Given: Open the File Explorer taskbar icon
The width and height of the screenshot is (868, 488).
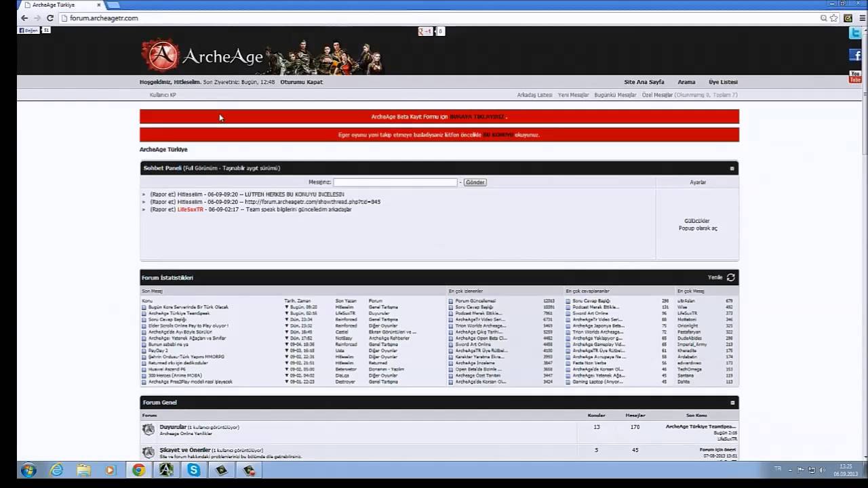Looking at the screenshot, I should click(x=83, y=470).
